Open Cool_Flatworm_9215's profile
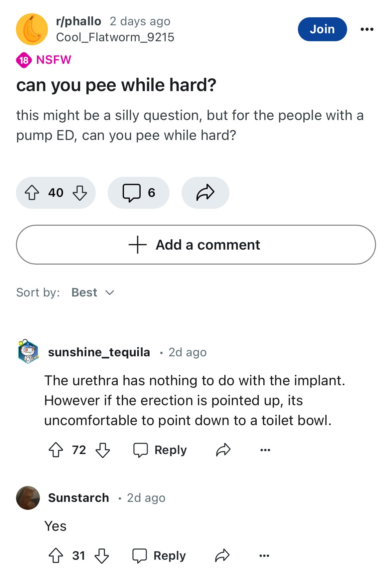This screenshot has height=579, width=392. 115,37
